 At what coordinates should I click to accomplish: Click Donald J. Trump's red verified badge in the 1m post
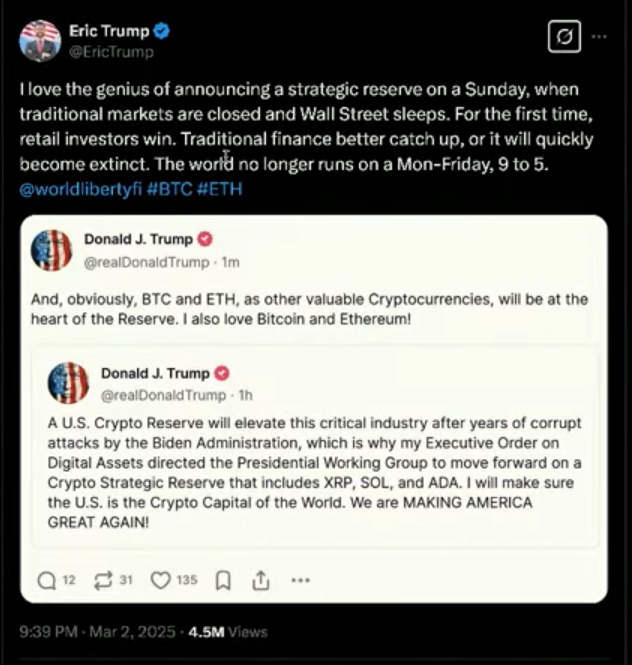205,240
